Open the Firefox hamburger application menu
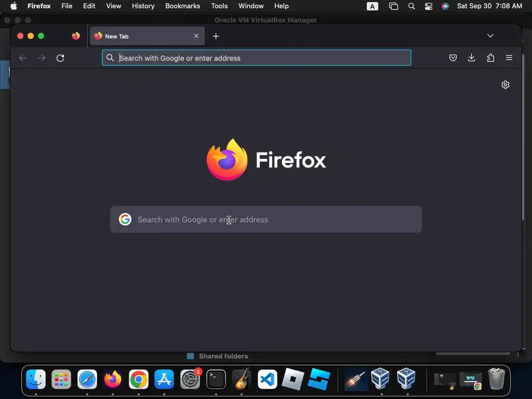532x399 pixels. click(509, 58)
